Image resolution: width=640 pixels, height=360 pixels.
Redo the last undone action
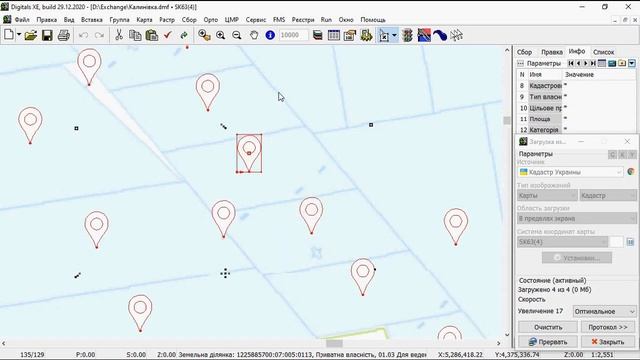99,36
